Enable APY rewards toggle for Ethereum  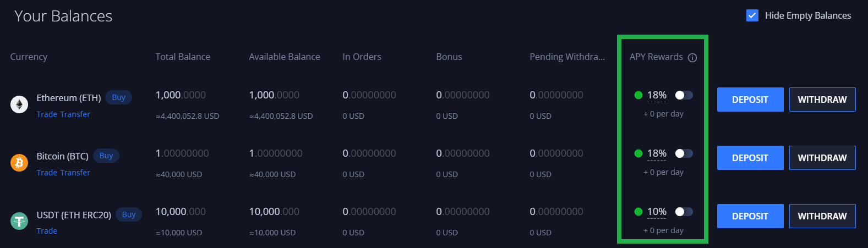[684, 95]
